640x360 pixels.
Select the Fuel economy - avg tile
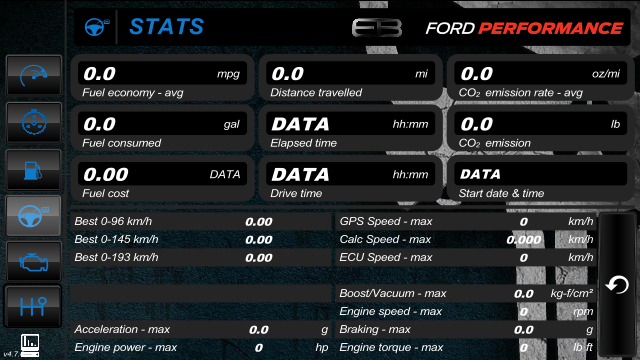162,78
